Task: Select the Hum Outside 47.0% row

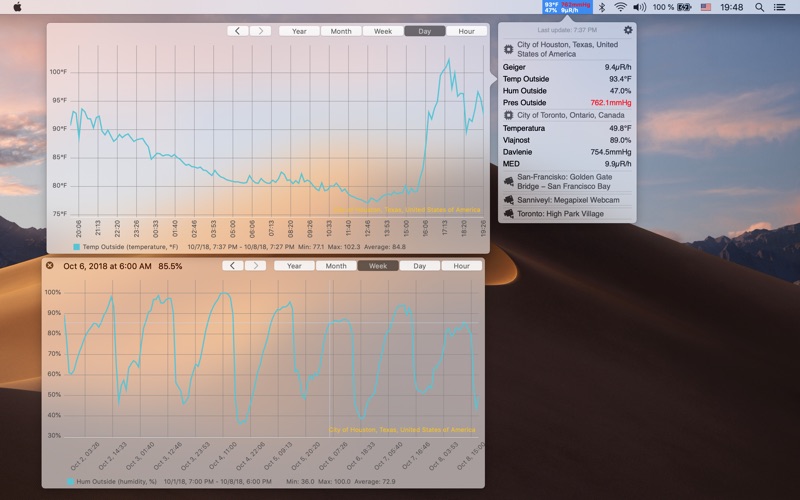Action: click(567, 91)
